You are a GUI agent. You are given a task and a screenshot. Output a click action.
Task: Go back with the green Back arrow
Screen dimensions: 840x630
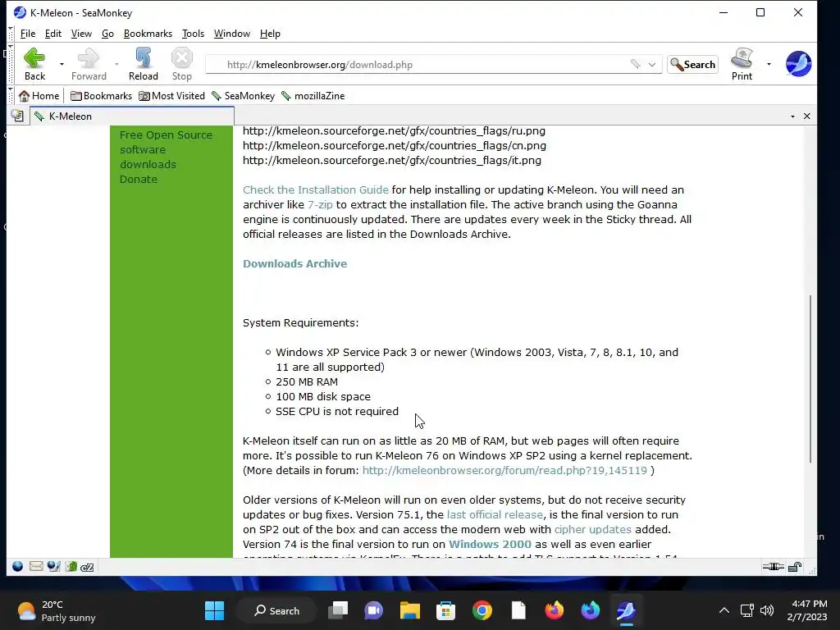pos(34,64)
